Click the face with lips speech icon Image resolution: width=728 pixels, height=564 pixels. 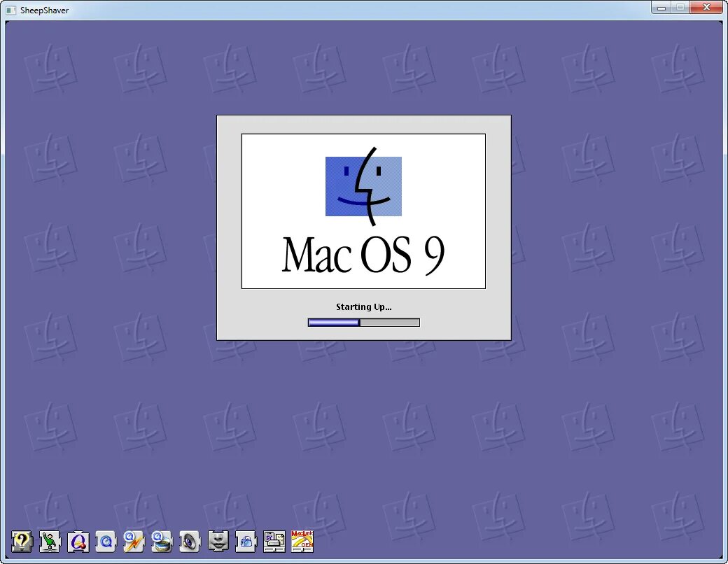(218, 541)
